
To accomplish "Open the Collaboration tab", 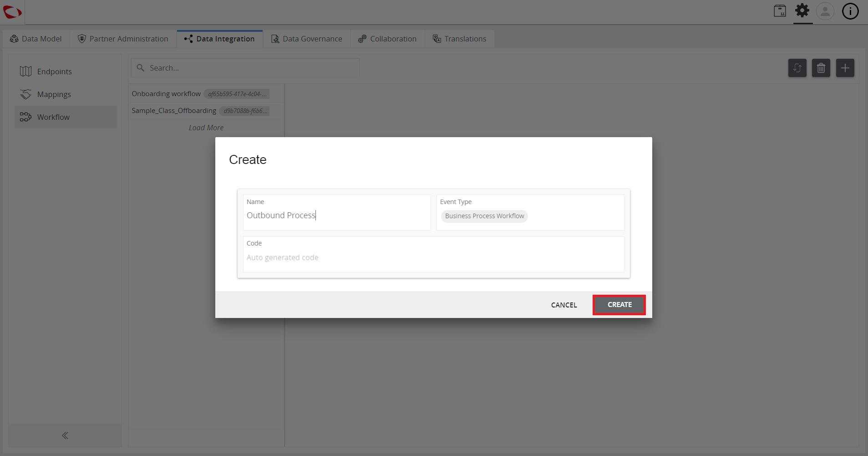I will pos(388,39).
